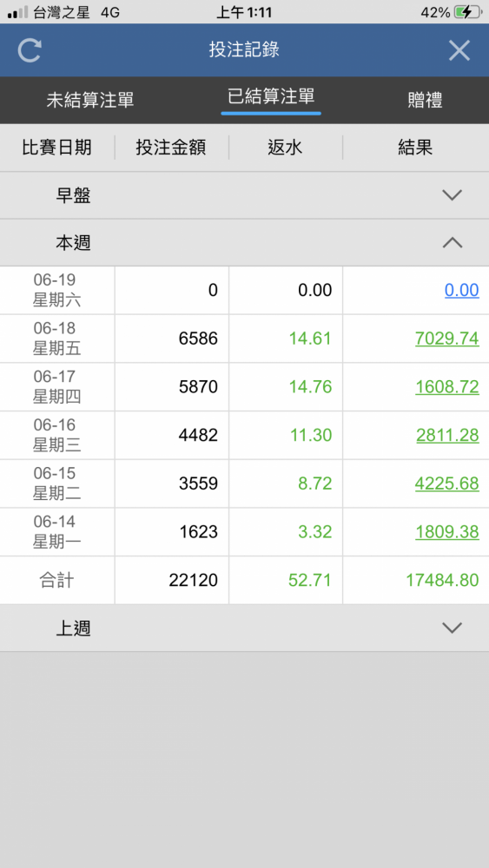Tap the 比賽日期 column header
Screen dimensions: 489x868
pos(57,148)
